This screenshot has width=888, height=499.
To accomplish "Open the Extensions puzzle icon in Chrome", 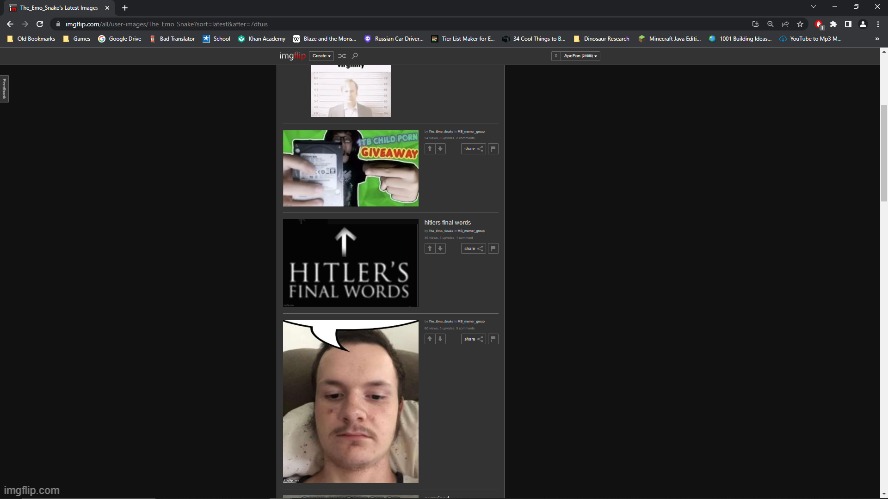I will [x=833, y=24].
